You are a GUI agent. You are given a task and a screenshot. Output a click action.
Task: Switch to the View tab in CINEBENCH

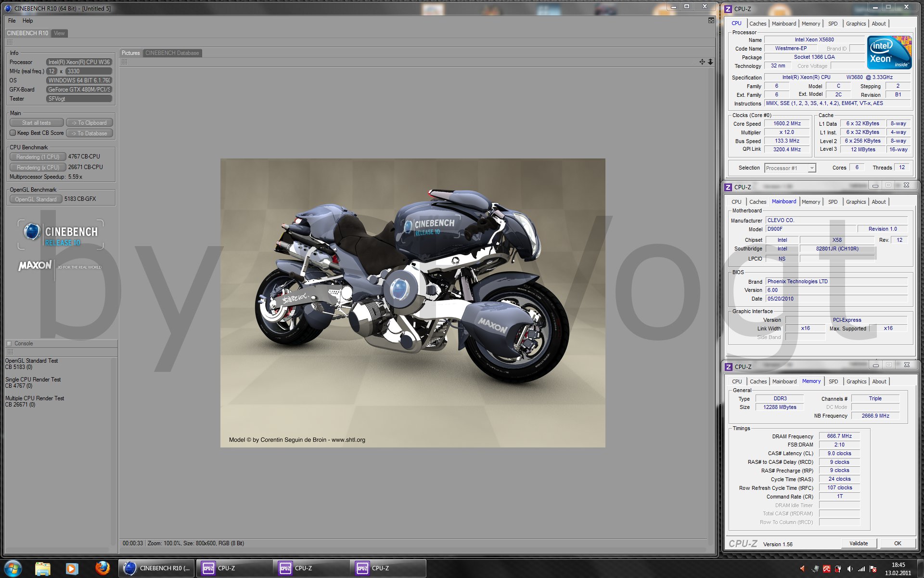point(59,33)
